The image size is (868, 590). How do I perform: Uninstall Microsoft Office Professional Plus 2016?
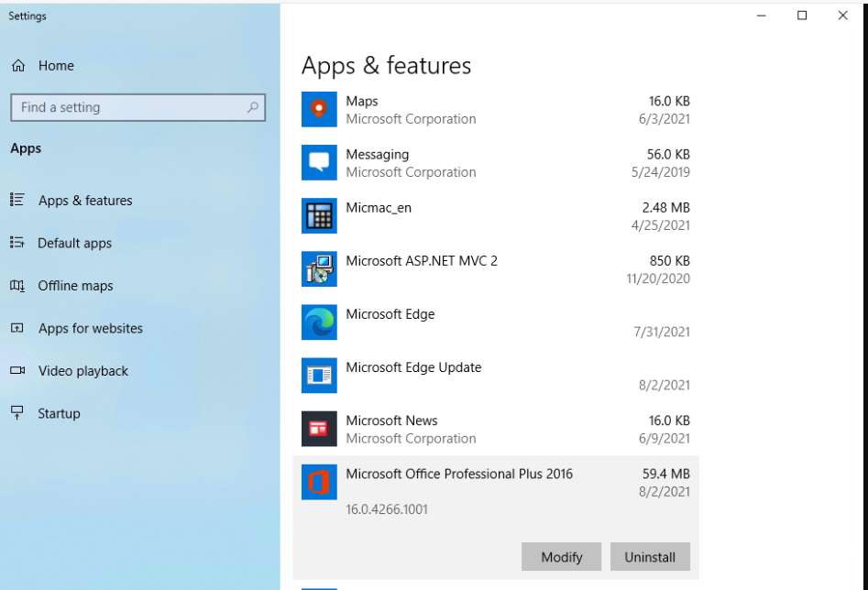[x=650, y=557]
